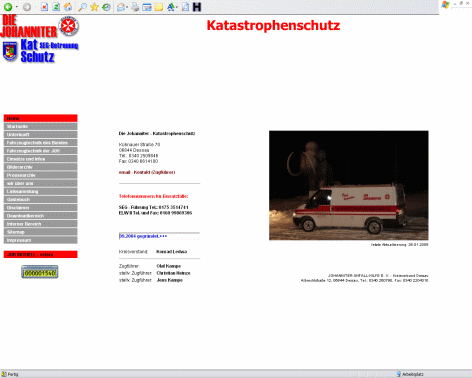Click the Die Johanniter logo with cross emblem
This screenshot has height=378, width=472.
pyautogui.click(x=40, y=26)
